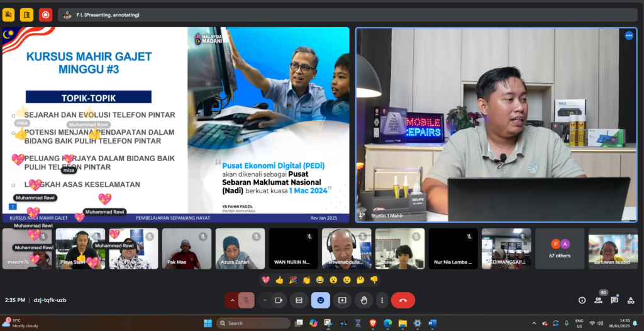Hide the emoji reactions bar
644x331 pixels.
point(320,300)
